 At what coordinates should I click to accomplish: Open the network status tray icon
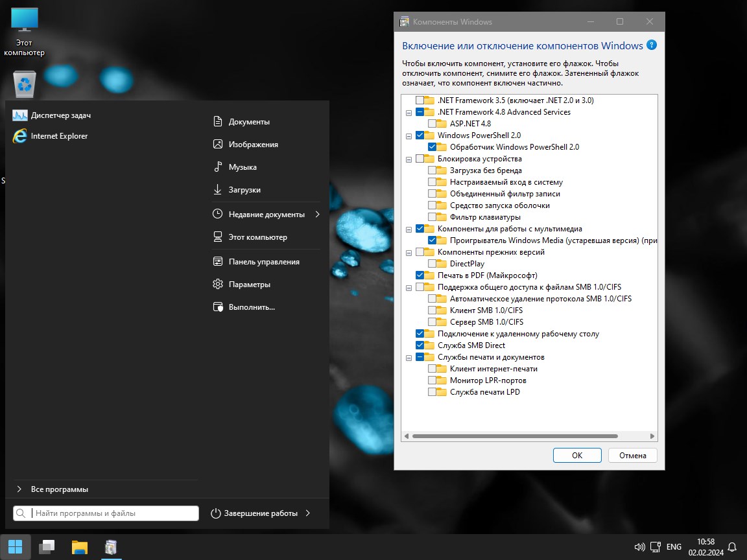pos(656,547)
